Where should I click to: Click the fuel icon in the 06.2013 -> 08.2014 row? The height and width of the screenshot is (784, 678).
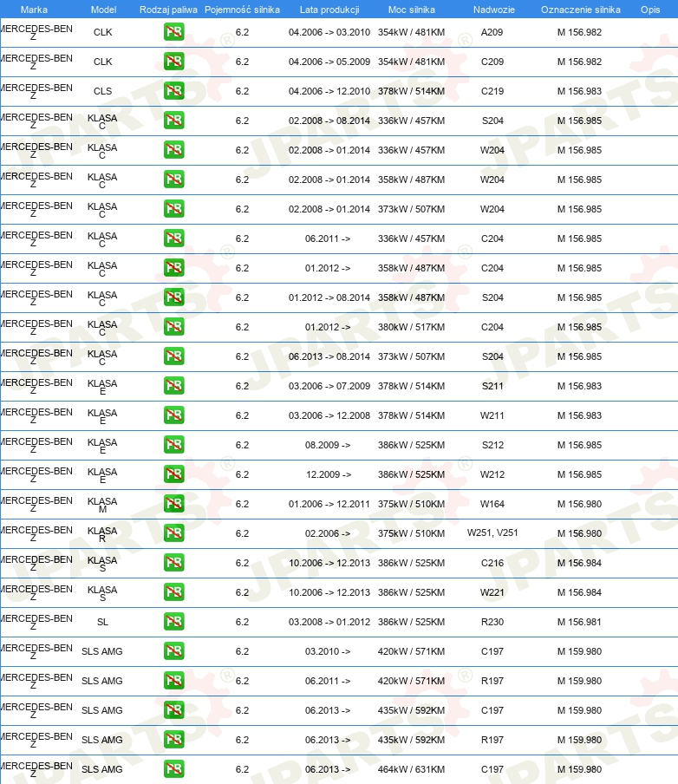click(x=174, y=356)
